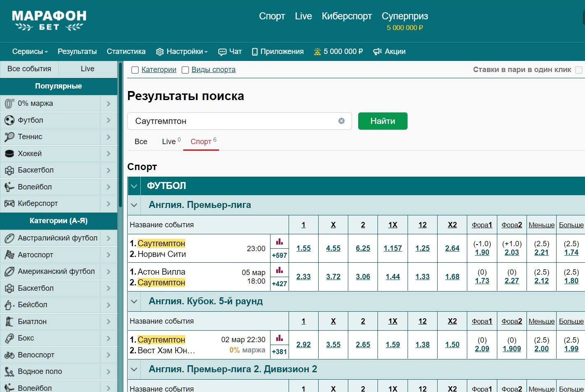
Task: Expand the 0% маржа sidebar arrow
Action: pos(109,104)
